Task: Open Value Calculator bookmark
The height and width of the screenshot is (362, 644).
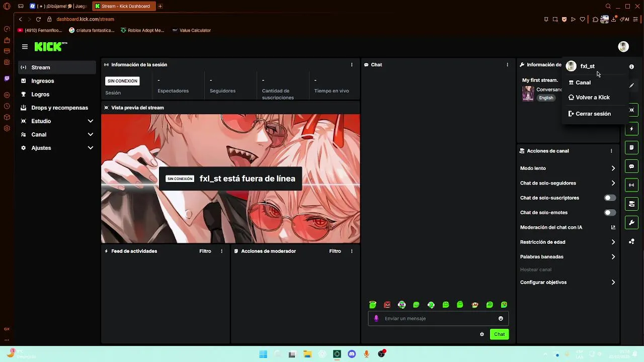Action: click(x=191, y=30)
